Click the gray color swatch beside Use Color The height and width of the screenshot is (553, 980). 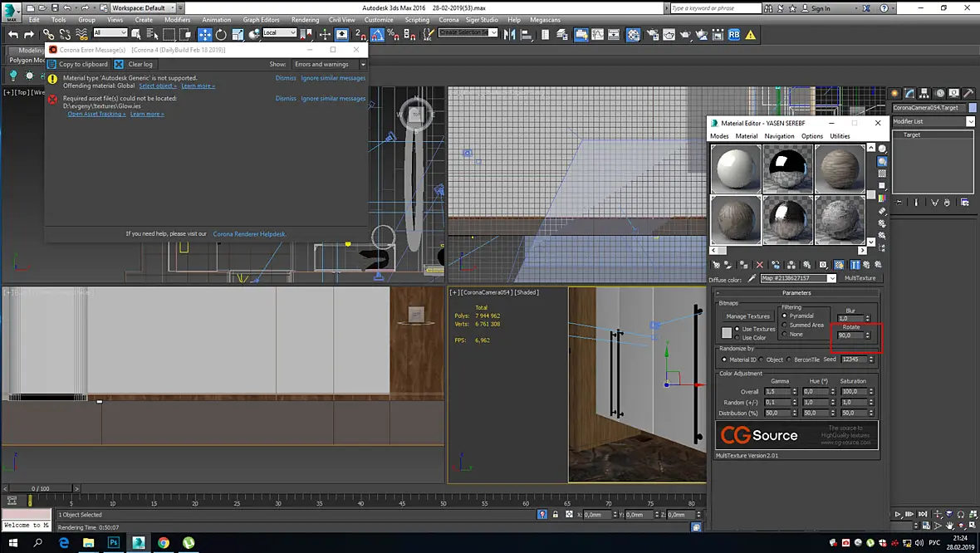coord(726,333)
